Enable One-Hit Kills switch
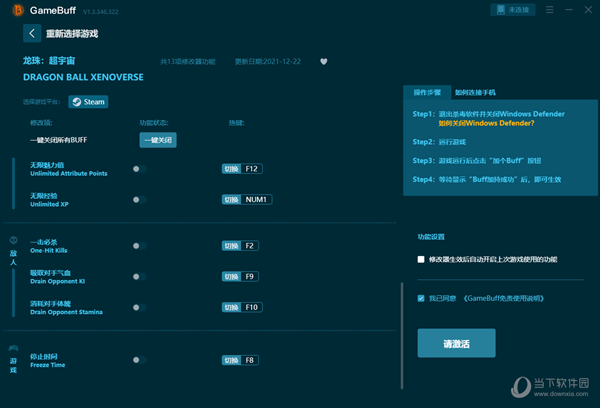The width and height of the screenshot is (600, 408). point(140,246)
